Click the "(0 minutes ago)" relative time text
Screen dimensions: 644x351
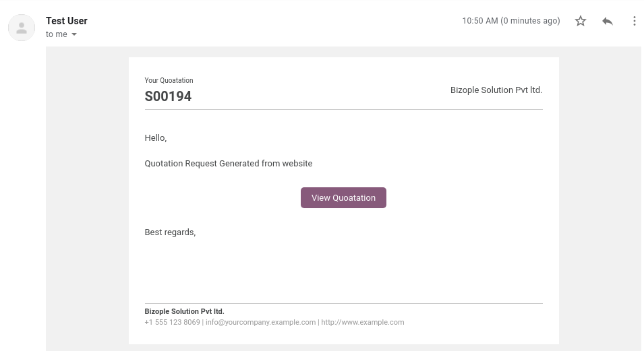[x=530, y=21]
